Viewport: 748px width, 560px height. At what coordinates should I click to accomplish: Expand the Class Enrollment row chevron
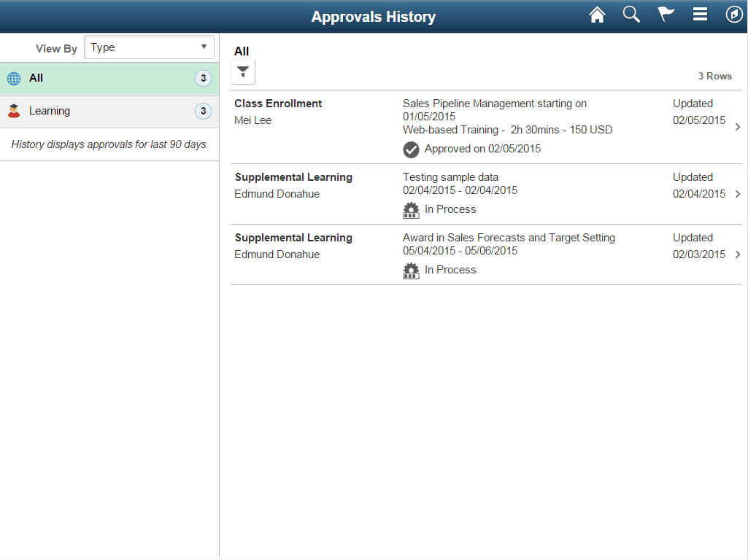[737, 126]
